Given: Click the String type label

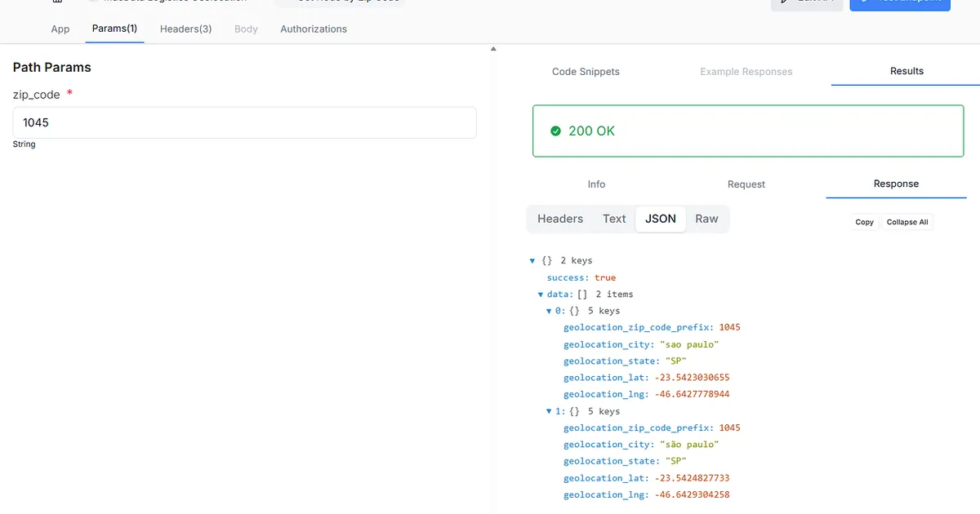Looking at the screenshot, I should tap(24, 144).
